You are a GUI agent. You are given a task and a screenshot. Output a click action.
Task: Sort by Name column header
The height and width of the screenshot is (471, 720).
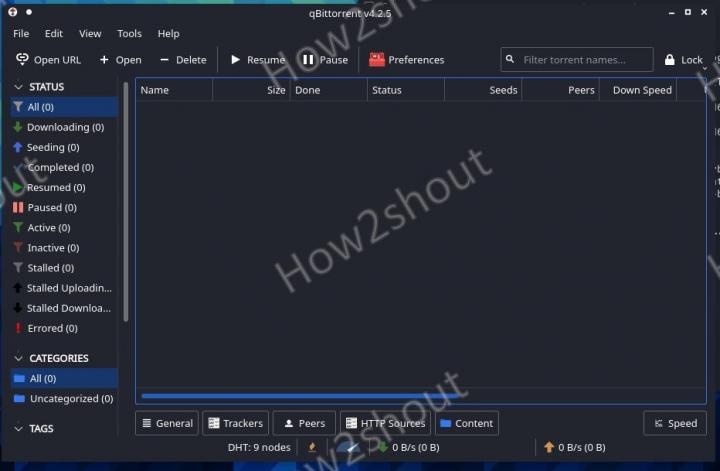pos(174,90)
